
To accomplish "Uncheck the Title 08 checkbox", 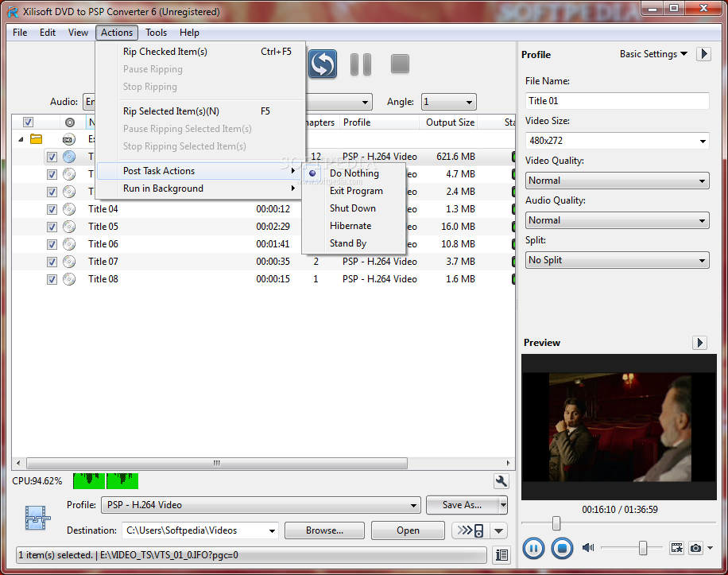I will [52, 280].
